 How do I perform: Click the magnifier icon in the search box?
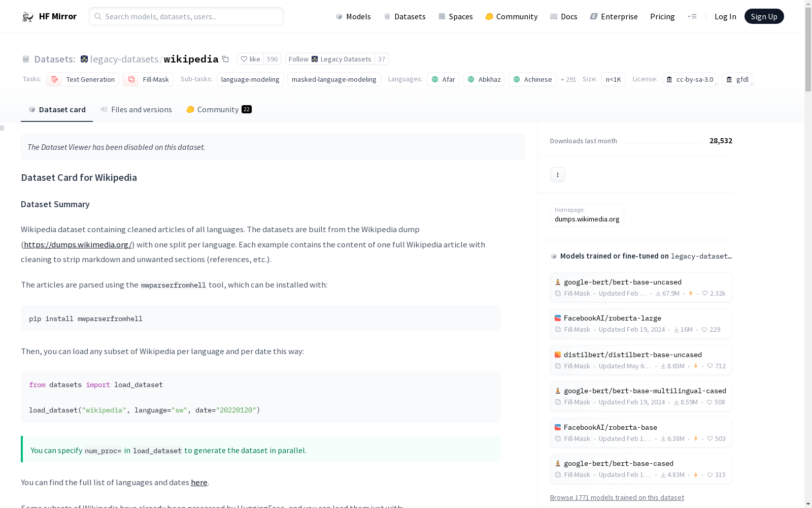coord(98,16)
